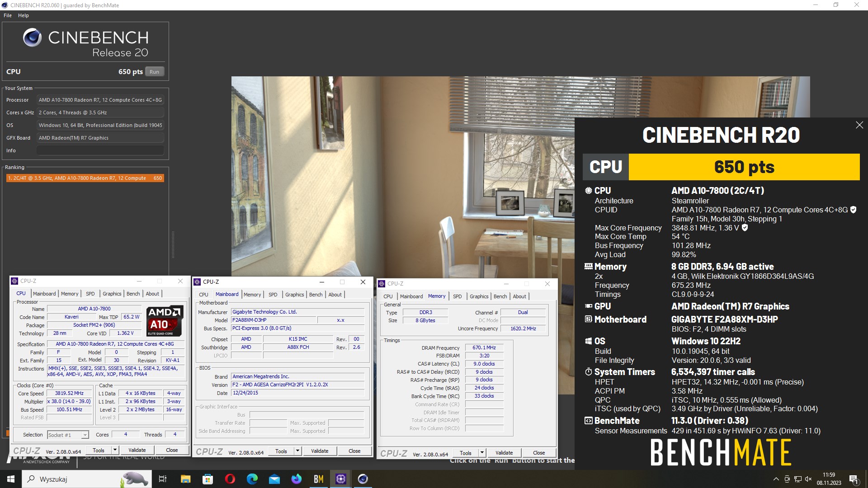
Task: Open the File menu in Cinebench
Action: pyautogui.click(x=8, y=15)
